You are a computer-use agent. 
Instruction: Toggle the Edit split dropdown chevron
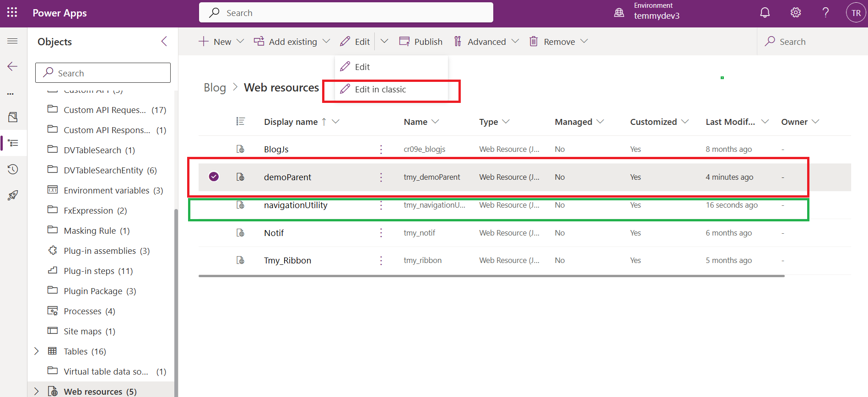(384, 41)
